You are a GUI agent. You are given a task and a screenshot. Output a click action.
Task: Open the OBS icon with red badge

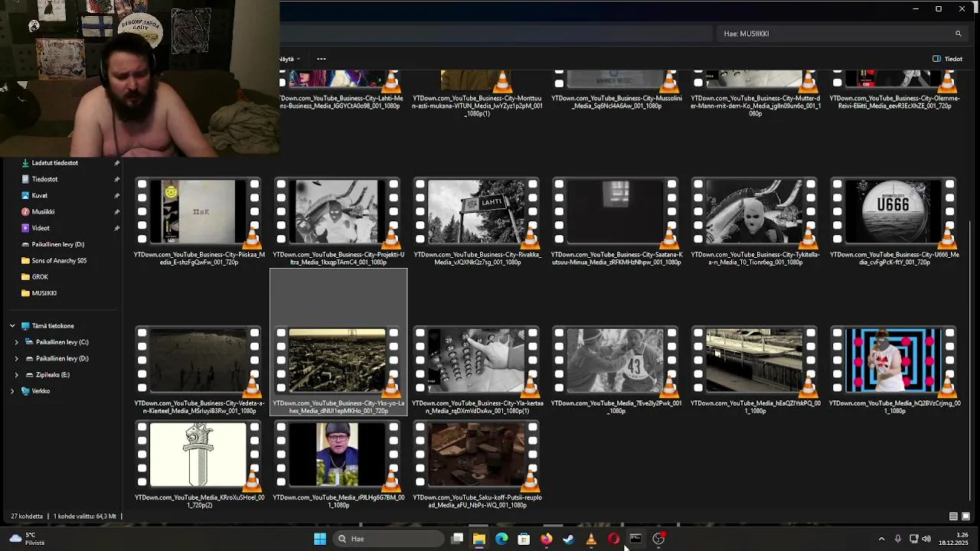[x=658, y=539]
